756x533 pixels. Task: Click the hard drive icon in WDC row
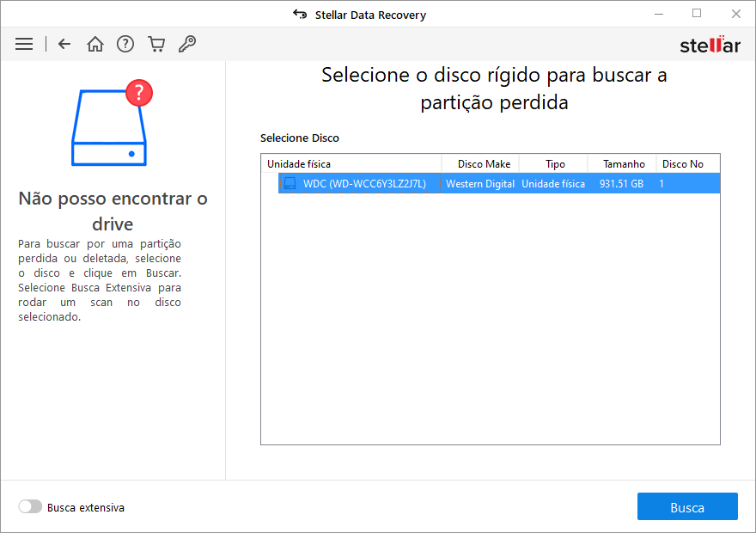point(290,183)
